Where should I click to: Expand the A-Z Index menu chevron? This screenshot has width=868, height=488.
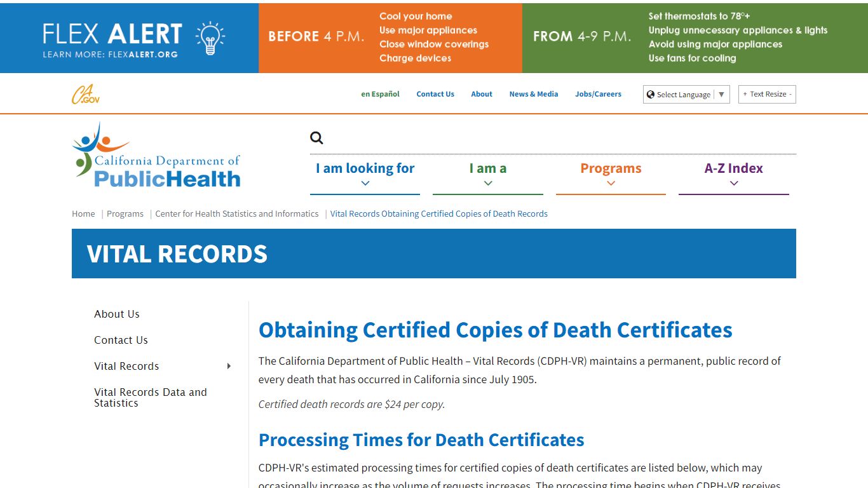pos(734,183)
